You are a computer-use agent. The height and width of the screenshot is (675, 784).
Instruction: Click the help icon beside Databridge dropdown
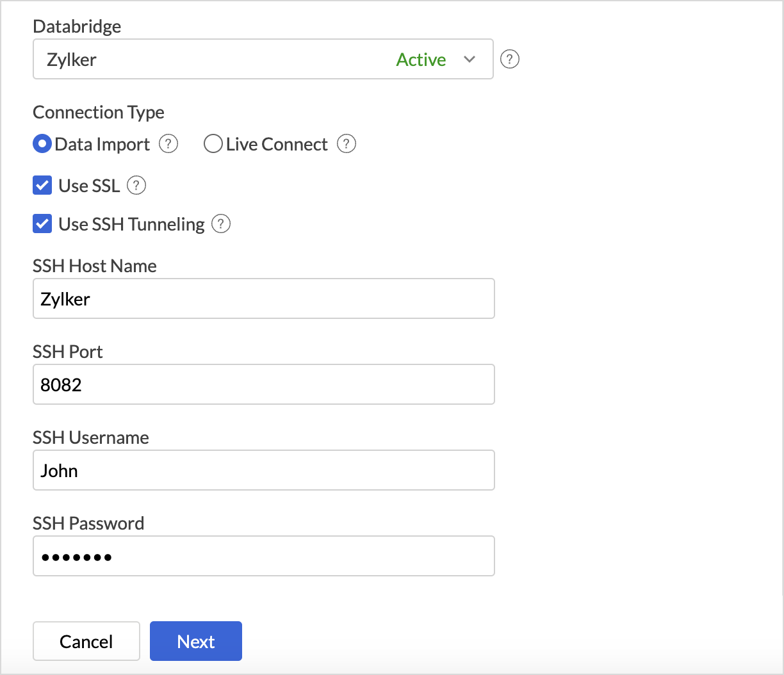[509, 60]
